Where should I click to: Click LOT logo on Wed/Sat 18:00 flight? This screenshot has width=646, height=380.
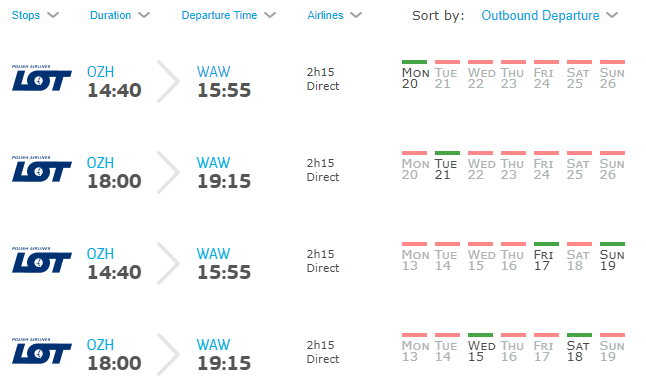[42, 352]
